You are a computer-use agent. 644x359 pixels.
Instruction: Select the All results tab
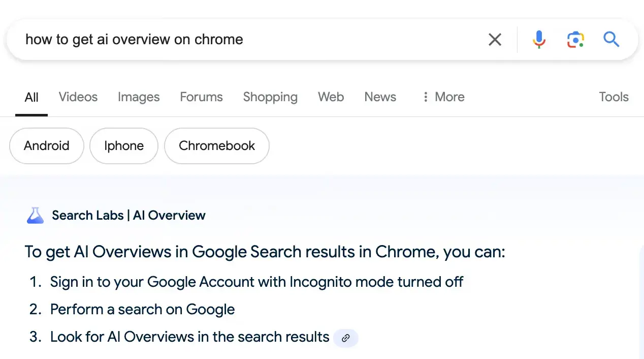(x=31, y=97)
